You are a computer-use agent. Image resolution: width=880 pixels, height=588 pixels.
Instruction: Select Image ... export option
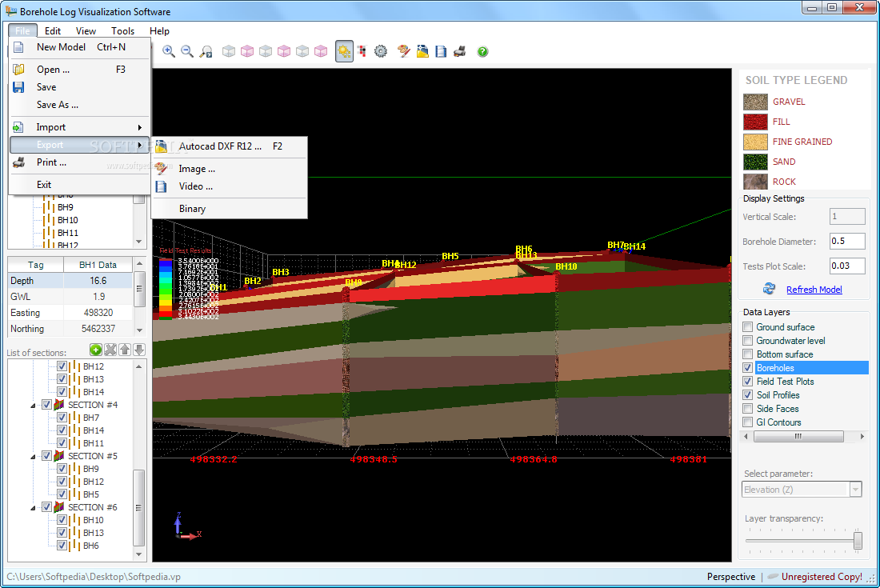tap(230, 169)
